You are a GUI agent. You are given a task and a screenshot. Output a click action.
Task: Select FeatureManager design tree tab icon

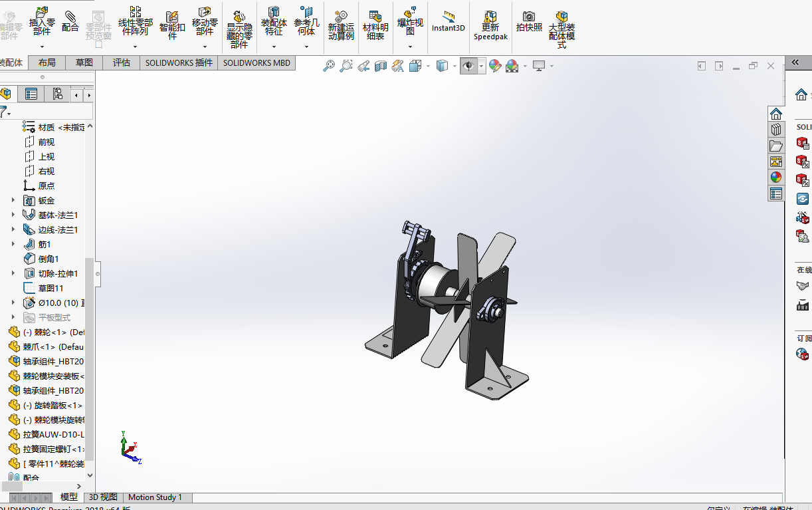[5, 94]
